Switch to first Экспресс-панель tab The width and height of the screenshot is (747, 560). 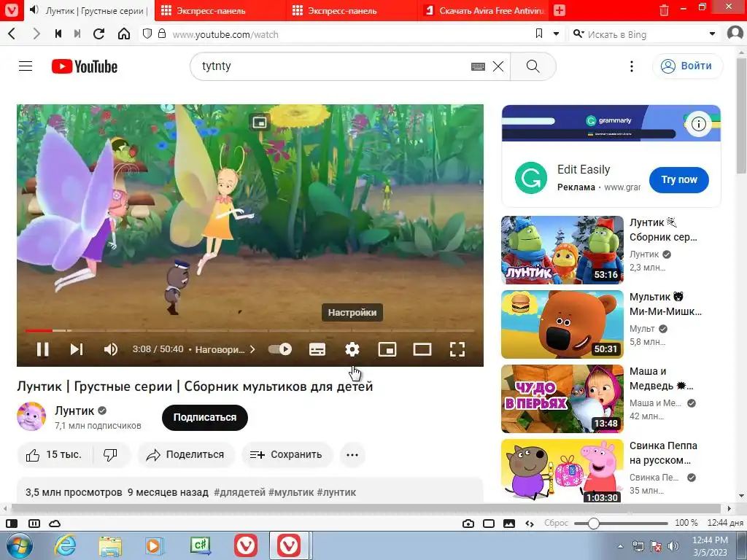click(220, 10)
